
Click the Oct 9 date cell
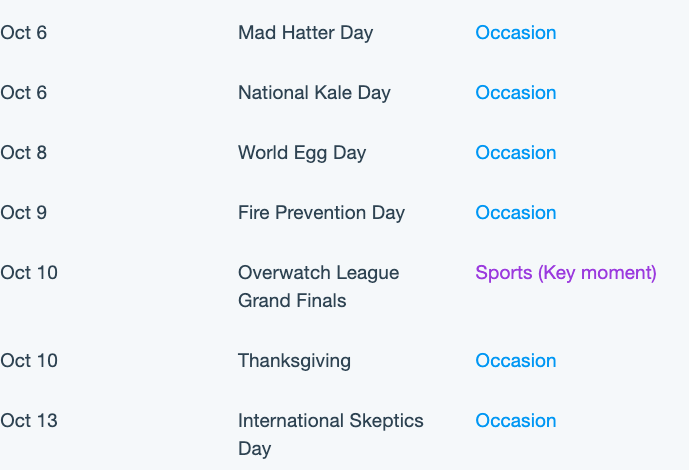24,213
